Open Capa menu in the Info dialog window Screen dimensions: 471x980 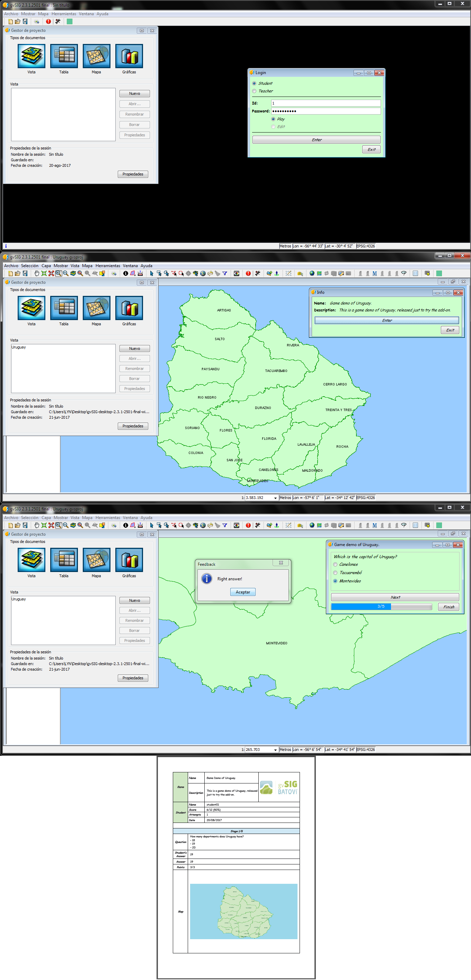pyautogui.click(x=46, y=265)
